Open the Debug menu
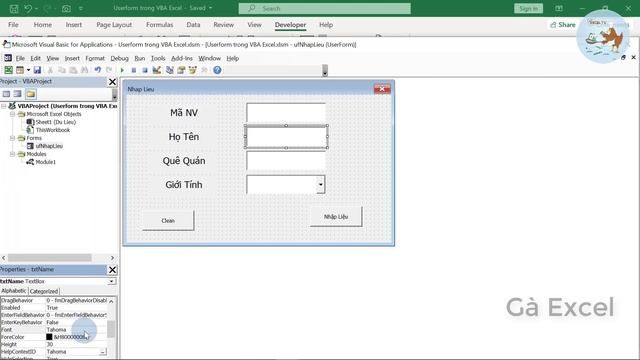 coord(119,58)
